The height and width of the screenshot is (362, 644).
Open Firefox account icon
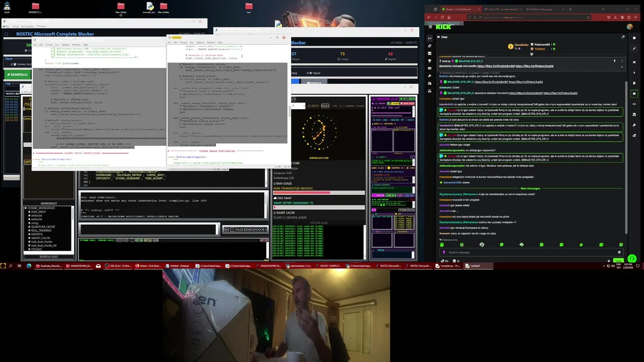tap(622, 17)
